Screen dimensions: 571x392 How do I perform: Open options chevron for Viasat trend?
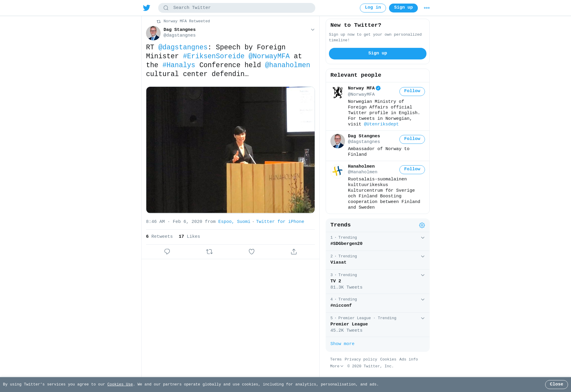[x=423, y=256]
